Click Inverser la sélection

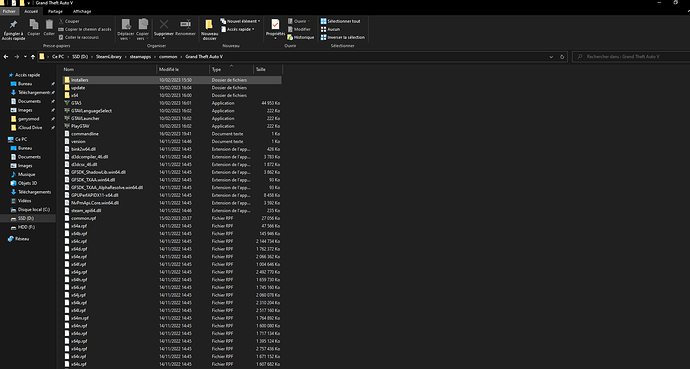pos(342,37)
